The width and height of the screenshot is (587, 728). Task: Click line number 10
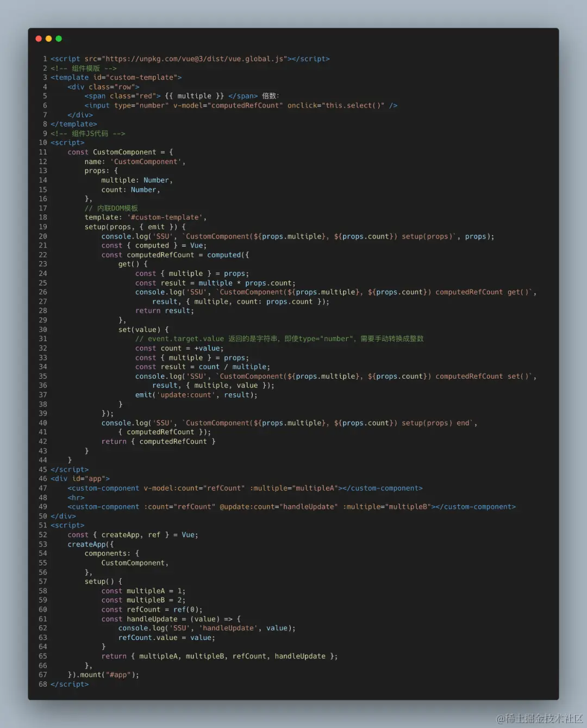coord(43,143)
